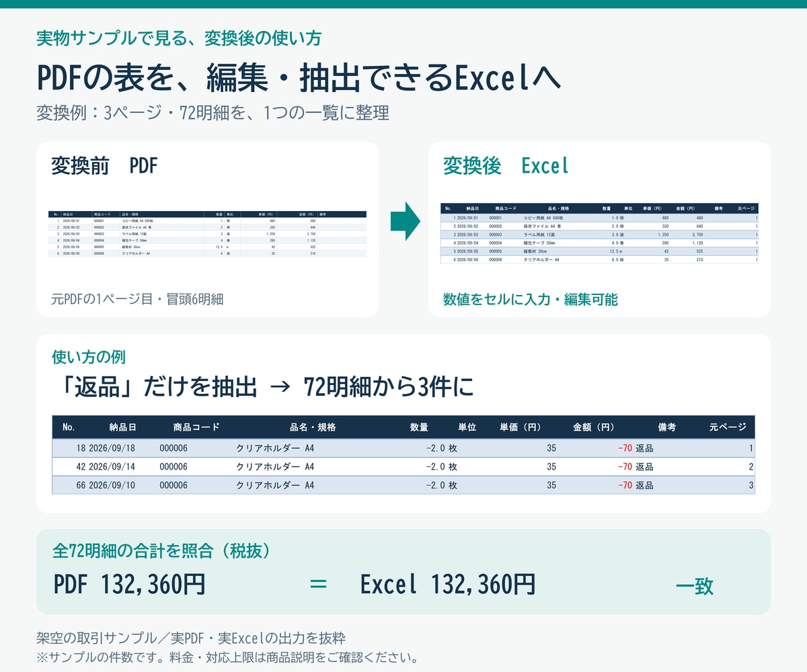Image resolution: width=807 pixels, height=672 pixels.
Task: Select the date cell 2026/09/10
Action: tap(112, 485)
